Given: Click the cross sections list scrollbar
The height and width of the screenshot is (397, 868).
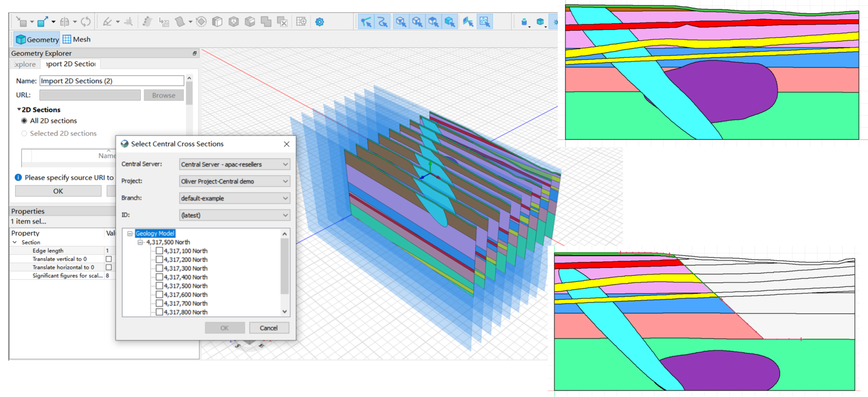Looking at the screenshot, I should 285,267.
